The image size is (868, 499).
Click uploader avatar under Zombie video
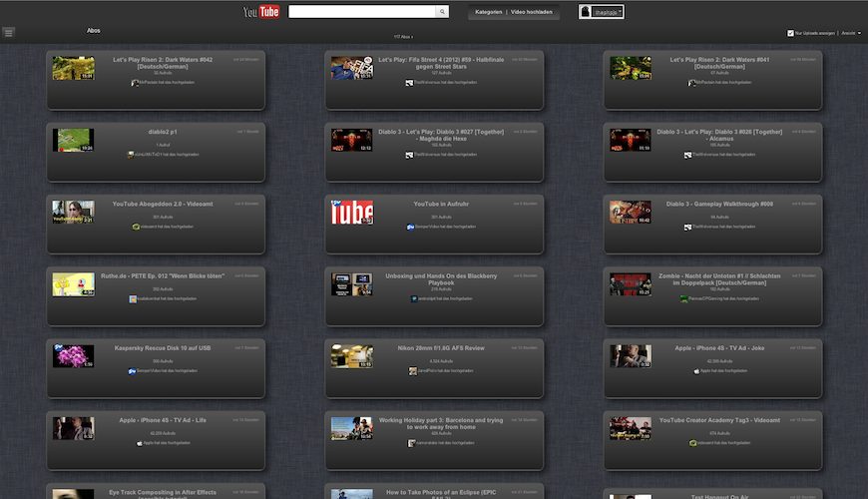click(684, 298)
